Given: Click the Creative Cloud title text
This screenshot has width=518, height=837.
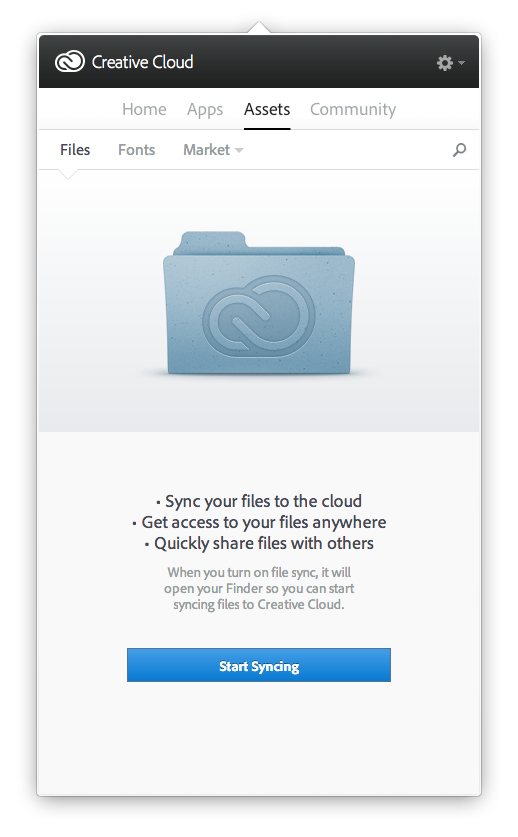Looking at the screenshot, I should (143, 62).
